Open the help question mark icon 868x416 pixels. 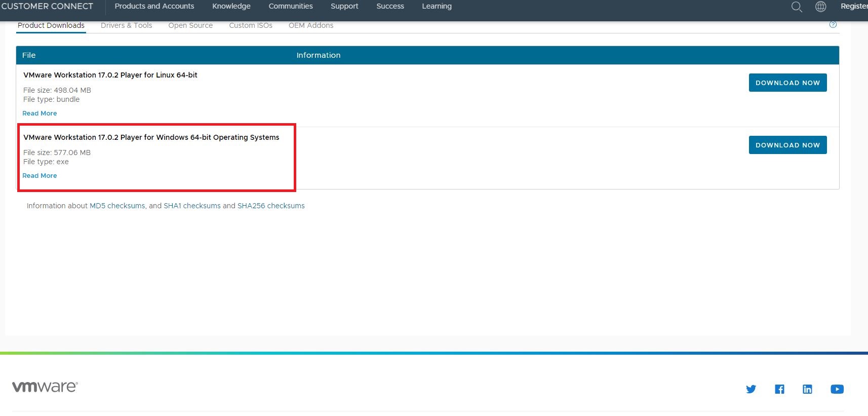point(833,25)
